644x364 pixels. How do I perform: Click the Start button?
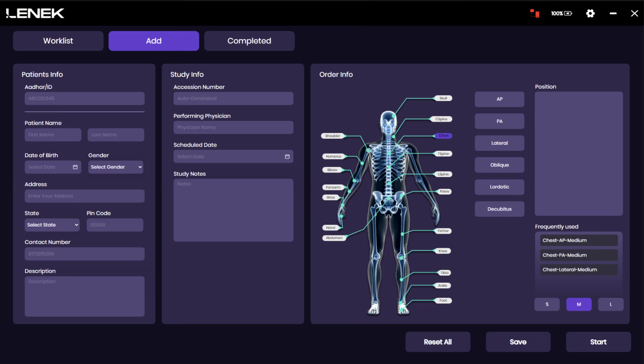[x=599, y=342]
